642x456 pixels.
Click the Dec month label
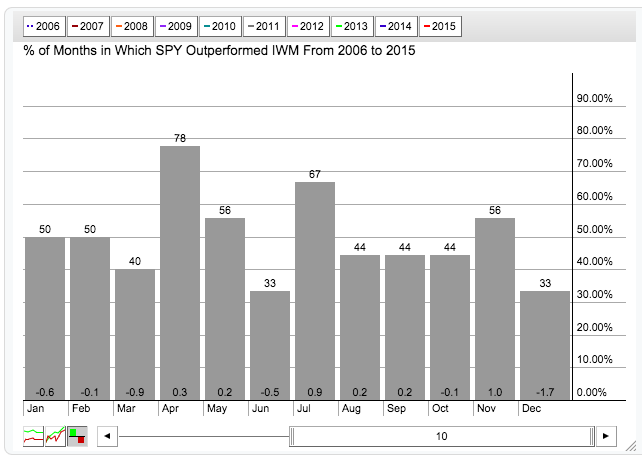click(x=531, y=409)
